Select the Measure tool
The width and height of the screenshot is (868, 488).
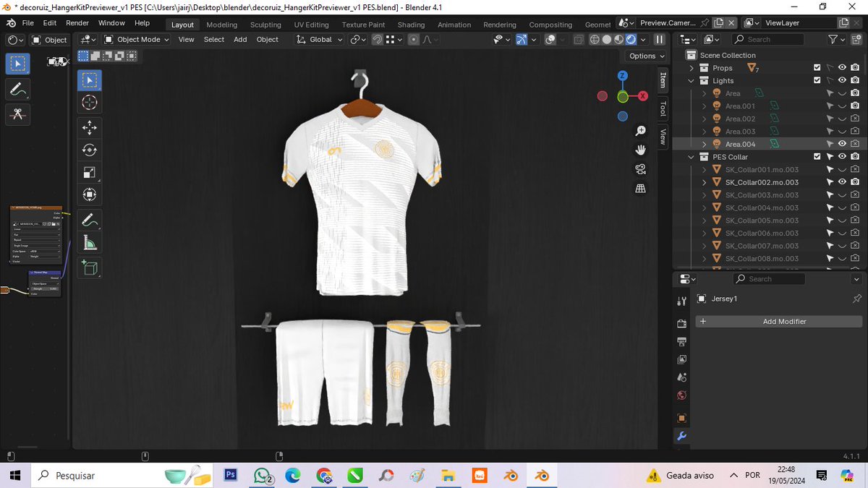(x=90, y=242)
